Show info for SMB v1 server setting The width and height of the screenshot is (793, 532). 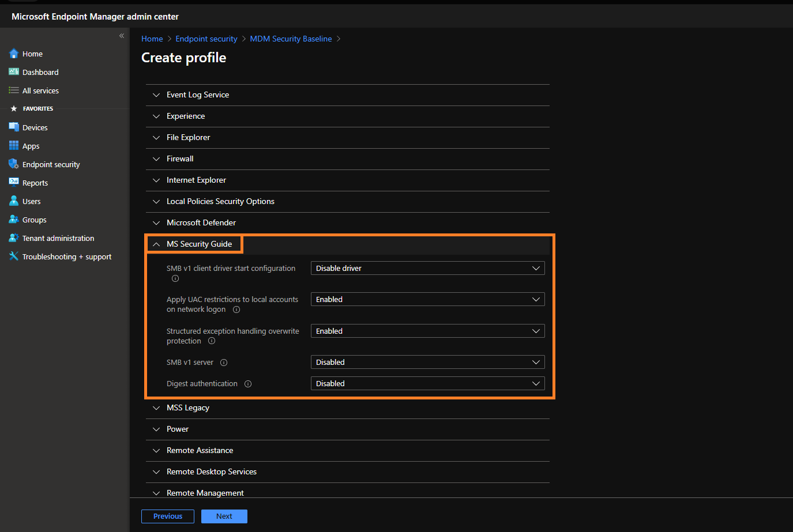point(224,363)
